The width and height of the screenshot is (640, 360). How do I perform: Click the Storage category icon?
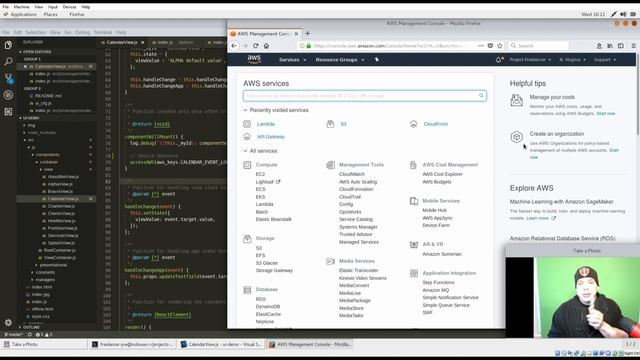coord(247,239)
